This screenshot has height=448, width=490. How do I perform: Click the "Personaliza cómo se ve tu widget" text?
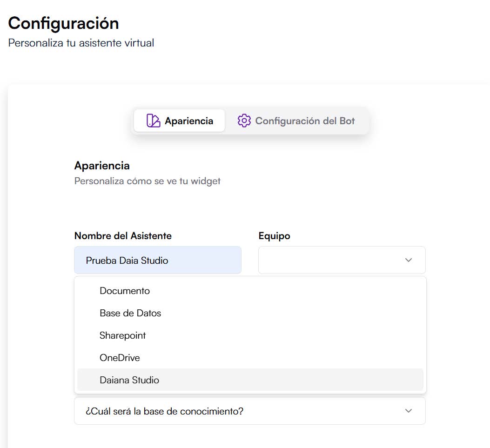coord(147,181)
